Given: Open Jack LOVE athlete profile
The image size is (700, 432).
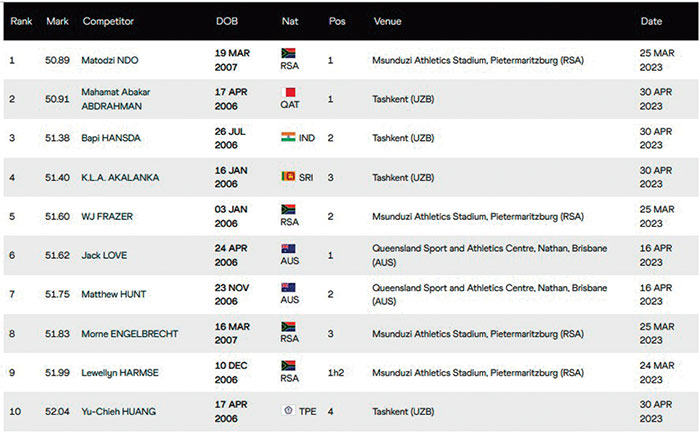Looking at the screenshot, I should point(107,256).
